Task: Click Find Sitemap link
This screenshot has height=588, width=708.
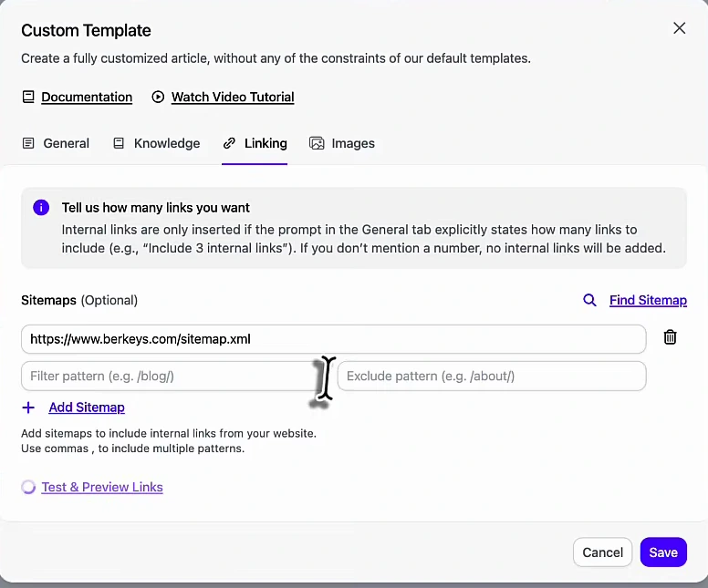Action: [648, 300]
